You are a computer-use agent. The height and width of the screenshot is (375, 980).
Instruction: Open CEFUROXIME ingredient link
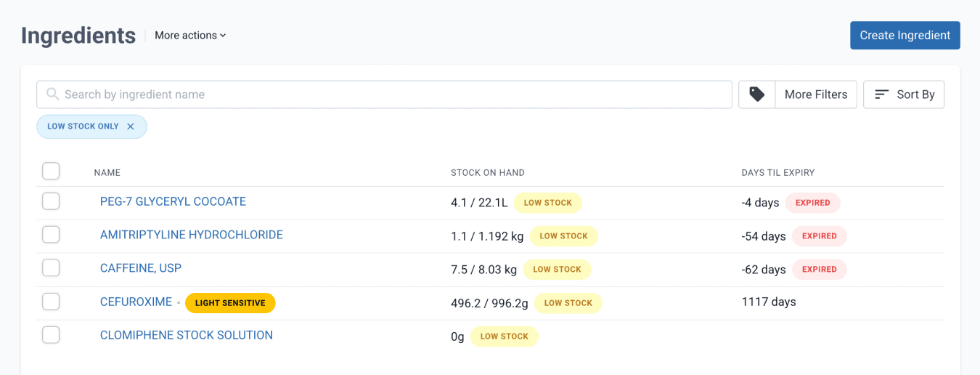136,302
